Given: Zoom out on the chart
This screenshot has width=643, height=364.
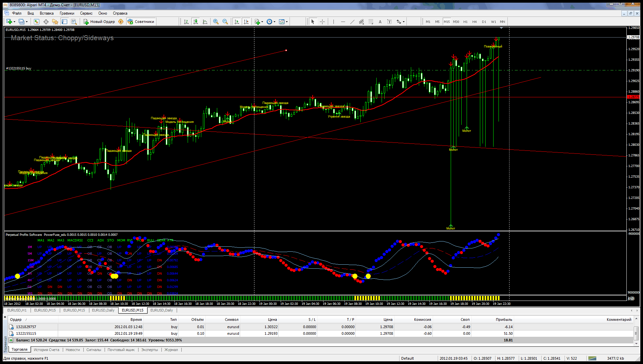Looking at the screenshot, I should (x=225, y=22).
